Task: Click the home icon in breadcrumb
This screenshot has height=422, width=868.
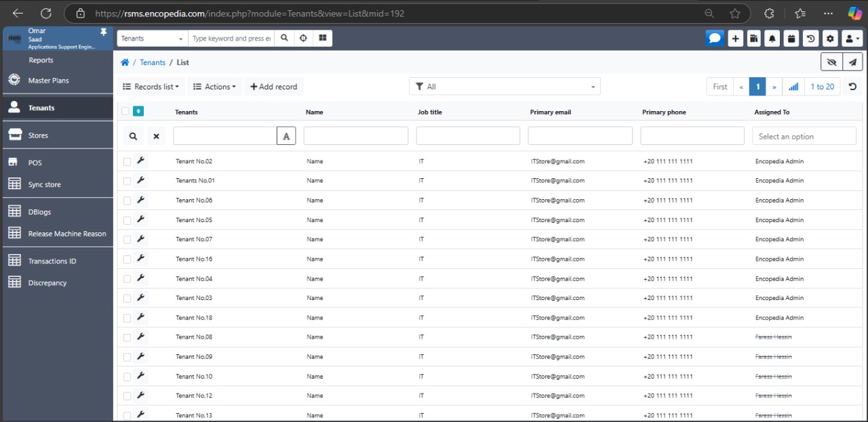Action: tap(125, 62)
